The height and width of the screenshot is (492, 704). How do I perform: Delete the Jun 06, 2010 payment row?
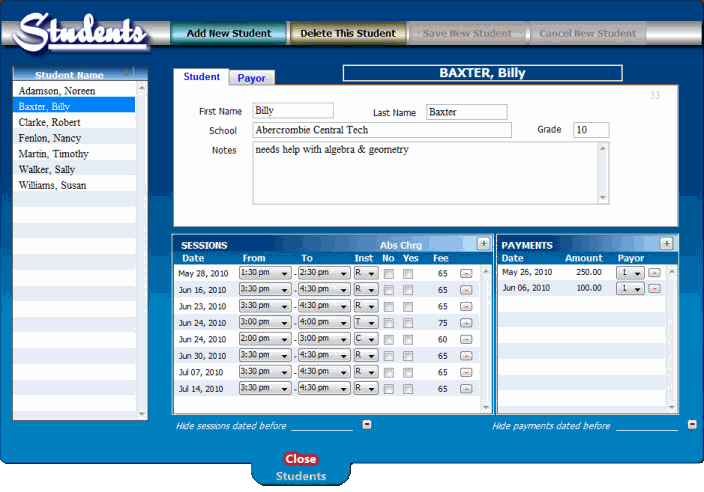point(654,289)
